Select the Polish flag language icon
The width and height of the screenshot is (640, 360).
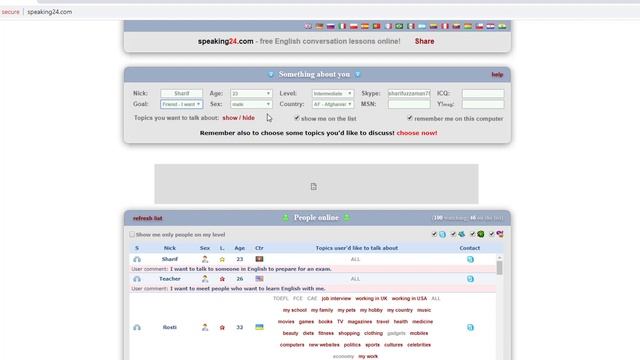353,26
